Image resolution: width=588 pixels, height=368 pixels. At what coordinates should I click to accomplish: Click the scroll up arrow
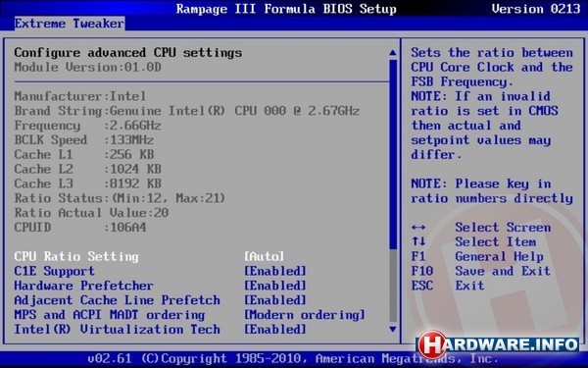coord(393,53)
